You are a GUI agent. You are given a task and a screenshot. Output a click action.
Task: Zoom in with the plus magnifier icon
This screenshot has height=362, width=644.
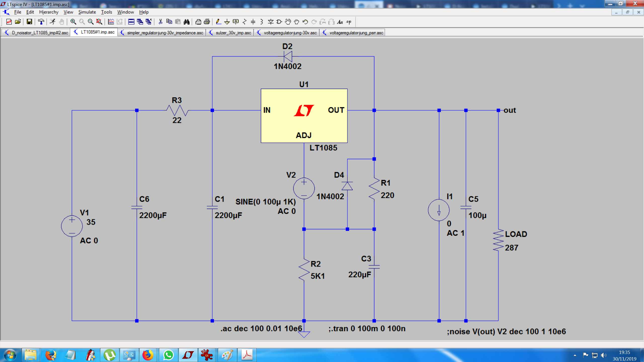(x=73, y=22)
